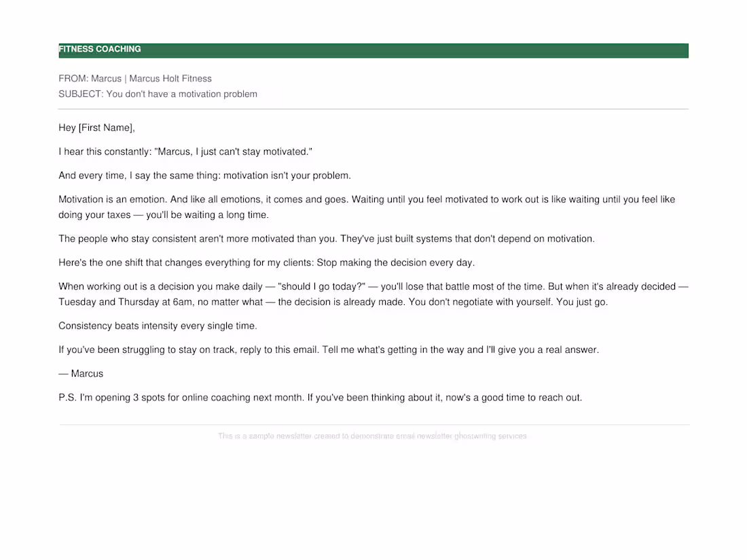Viewport: 747px width, 560px height.
Task: Click the paragraph starting "When working out is a decision"
Action: point(373,295)
